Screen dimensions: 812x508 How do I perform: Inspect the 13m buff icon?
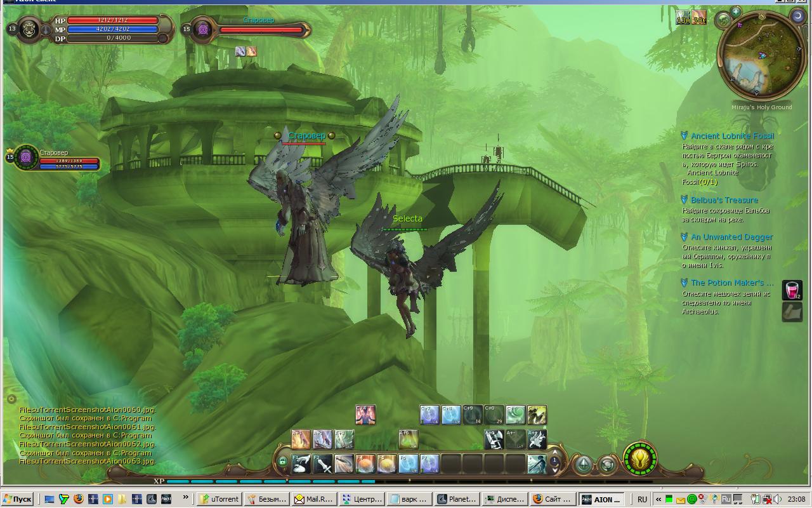[683, 17]
